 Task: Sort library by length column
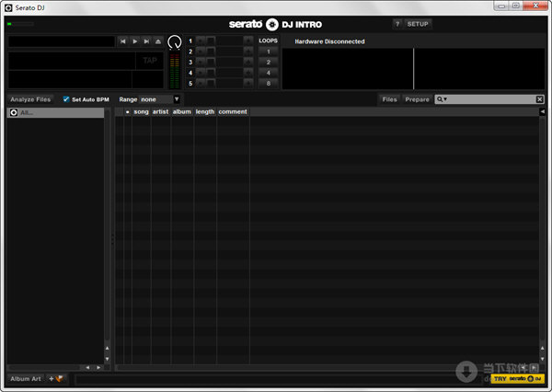click(205, 111)
